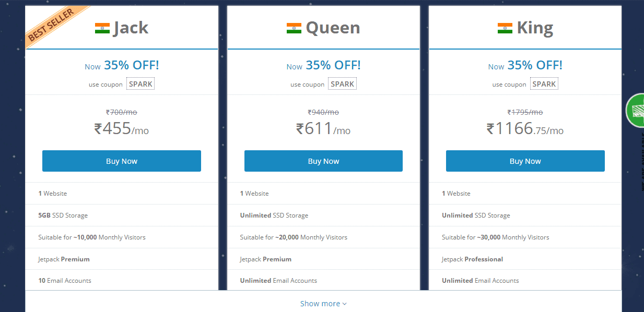This screenshot has height=312, width=644.
Task: Click 5GB SSD Storage in Jack plan
Action: (63, 215)
